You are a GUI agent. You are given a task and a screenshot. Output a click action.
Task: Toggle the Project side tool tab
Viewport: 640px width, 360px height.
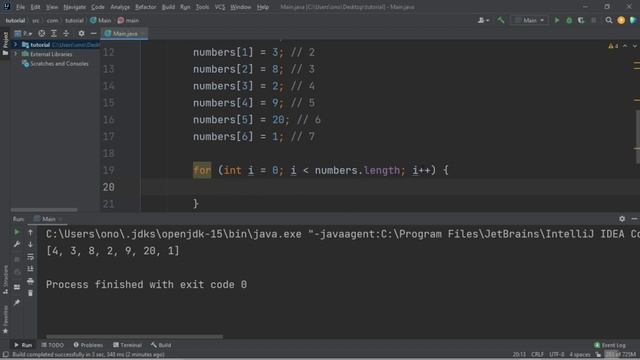pyautogui.click(x=5, y=44)
